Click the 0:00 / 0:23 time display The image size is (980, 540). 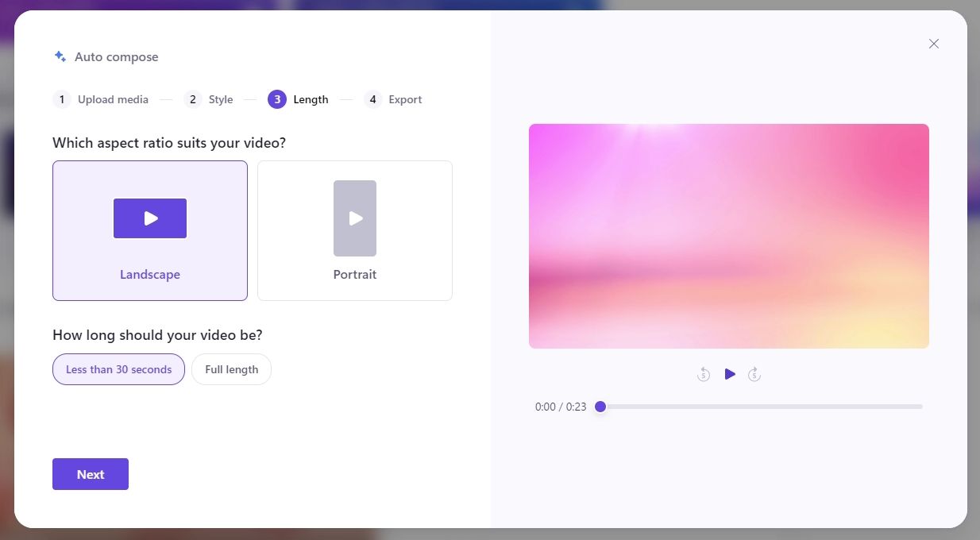561,407
